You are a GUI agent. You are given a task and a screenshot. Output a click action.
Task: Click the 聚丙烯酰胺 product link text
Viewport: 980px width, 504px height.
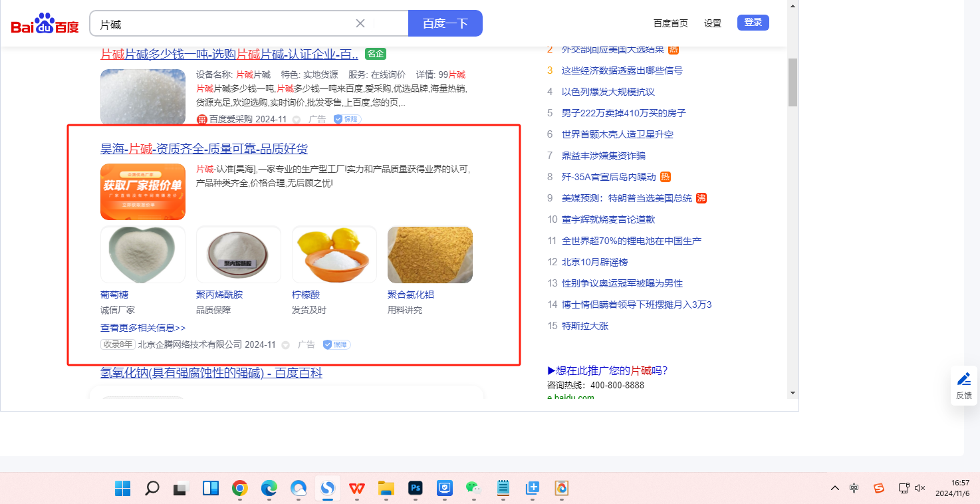(219, 295)
